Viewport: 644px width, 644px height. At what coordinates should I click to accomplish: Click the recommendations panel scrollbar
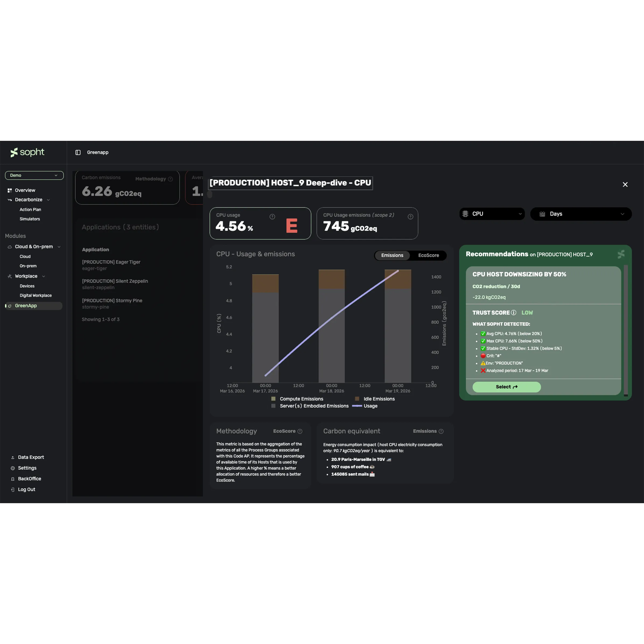point(626,330)
